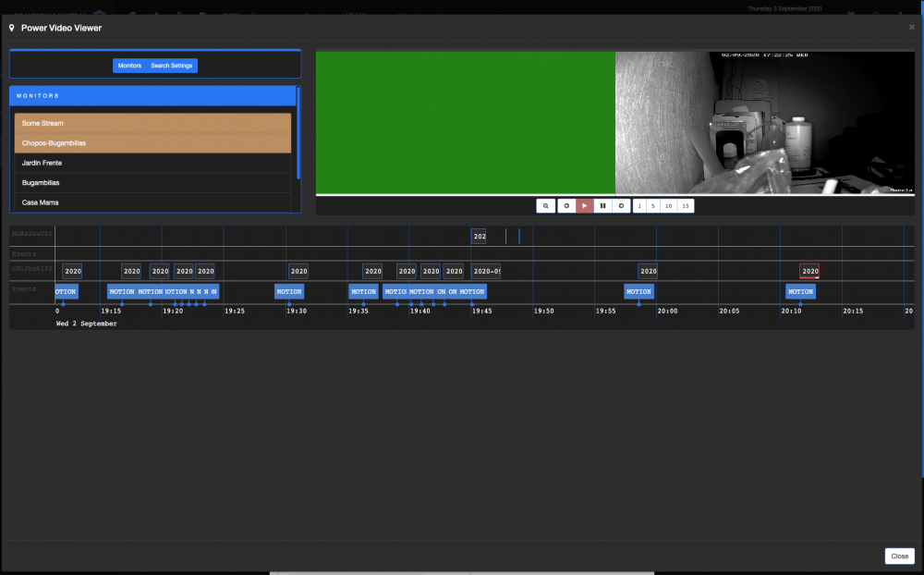Click the 'Wed 2 September' date label
924x575 pixels.
point(87,324)
